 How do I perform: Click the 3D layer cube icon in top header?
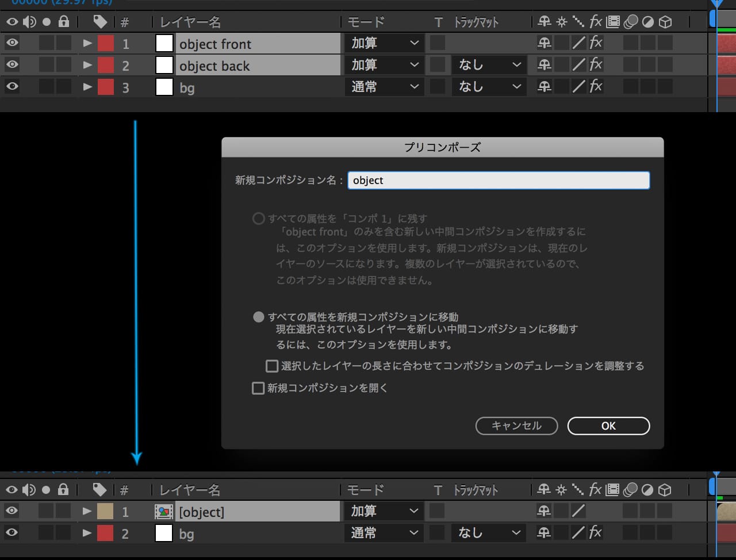click(x=665, y=22)
